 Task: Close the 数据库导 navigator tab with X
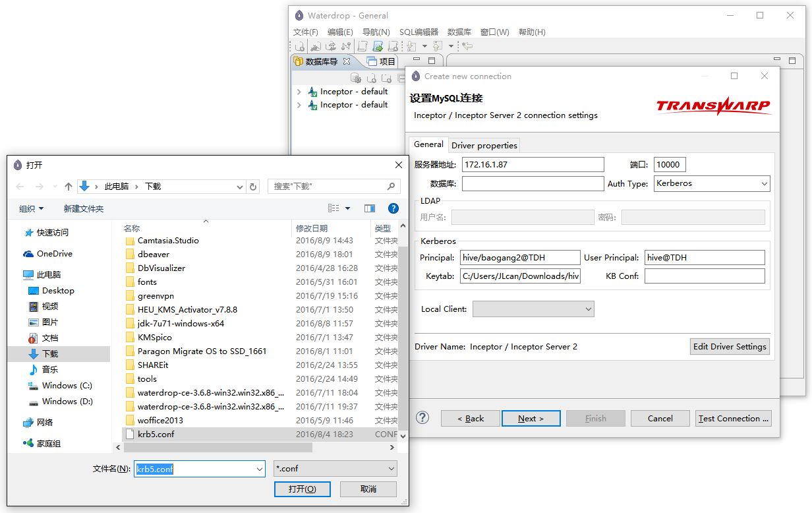(x=347, y=61)
